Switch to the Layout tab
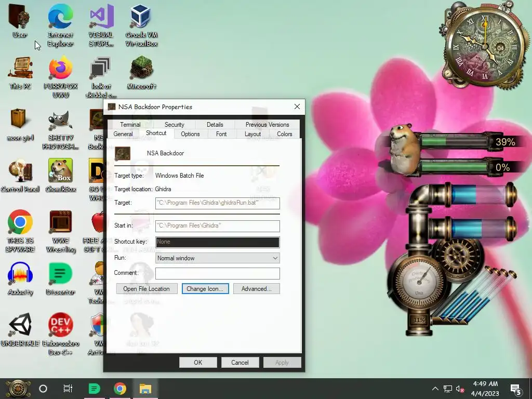 pos(253,134)
